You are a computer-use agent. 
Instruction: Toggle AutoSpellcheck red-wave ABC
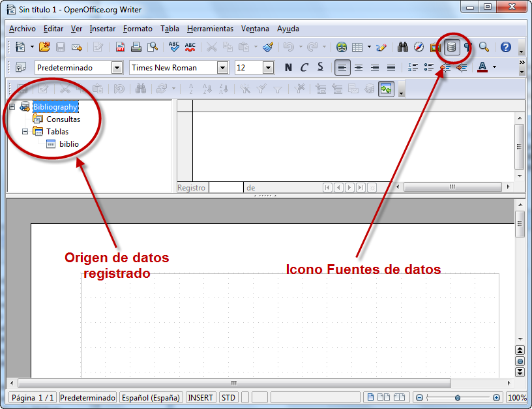190,47
